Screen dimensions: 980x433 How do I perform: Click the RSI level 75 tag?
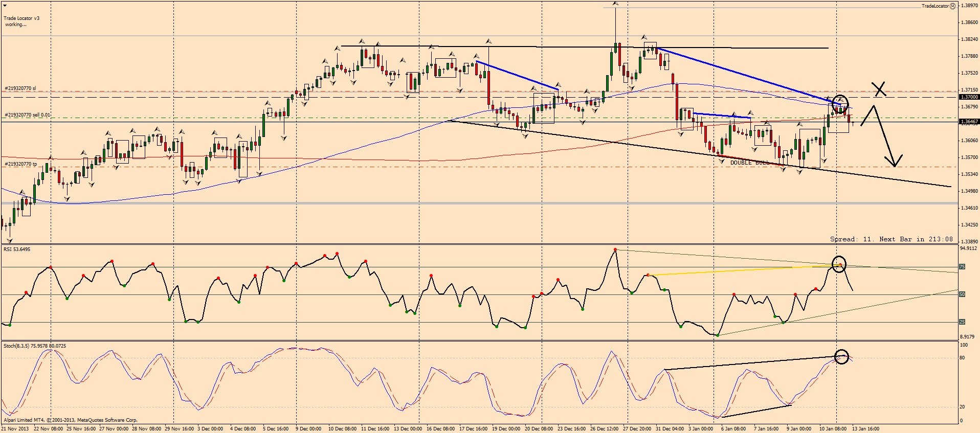[x=962, y=267]
